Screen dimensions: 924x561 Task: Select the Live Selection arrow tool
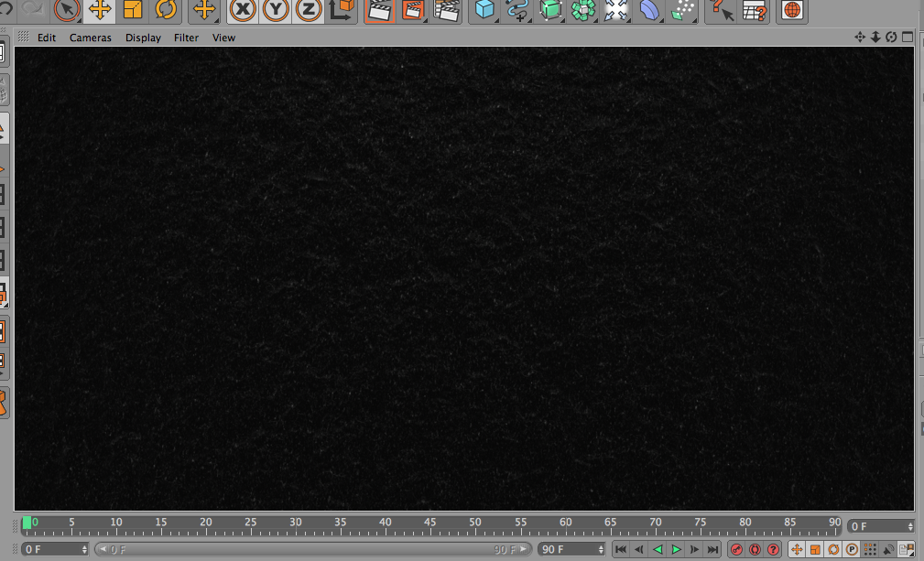(67, 9)
